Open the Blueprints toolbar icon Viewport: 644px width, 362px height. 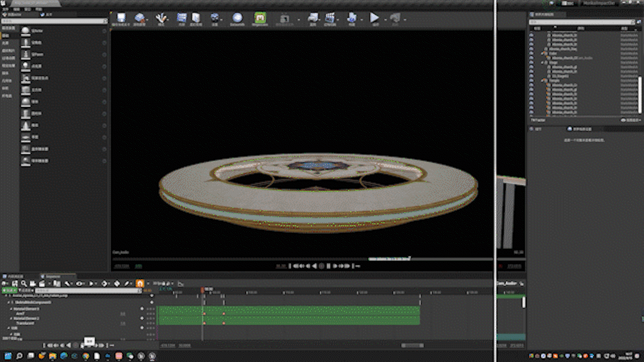(313, 19)
